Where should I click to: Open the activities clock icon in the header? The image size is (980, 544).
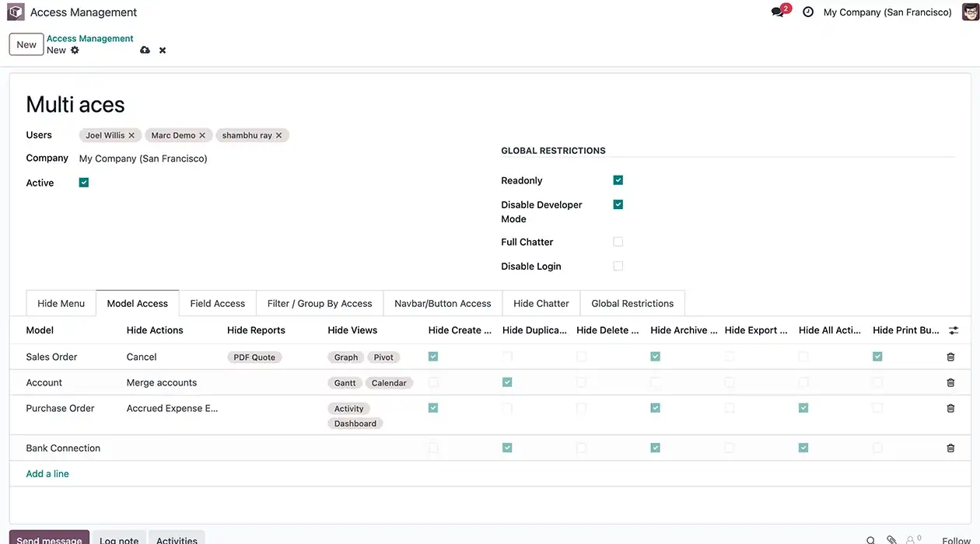[807, 12]
